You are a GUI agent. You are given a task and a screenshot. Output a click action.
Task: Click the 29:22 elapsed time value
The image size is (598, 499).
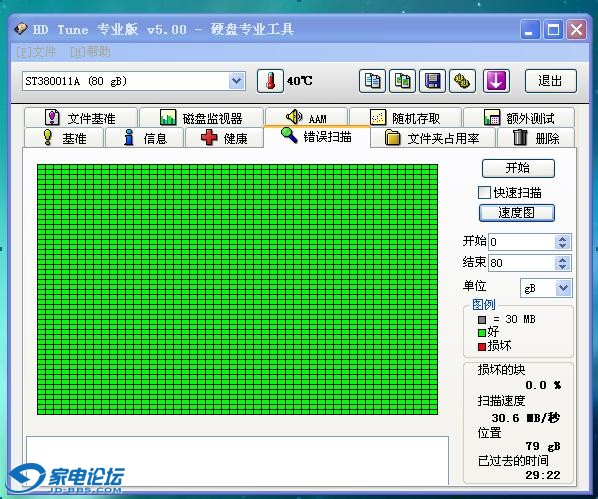[543, 475]
